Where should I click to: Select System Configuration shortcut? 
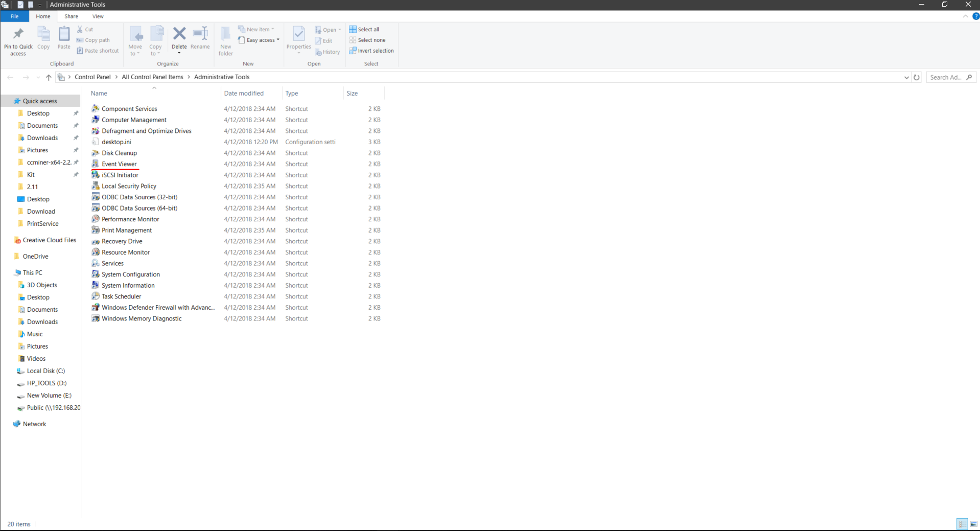pos(130,274)
